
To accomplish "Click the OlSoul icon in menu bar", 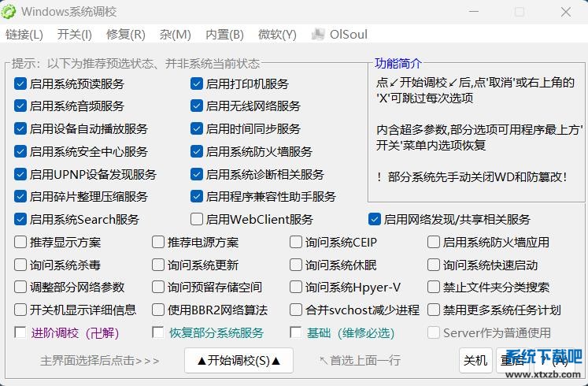I will click(x=318, y=35).
